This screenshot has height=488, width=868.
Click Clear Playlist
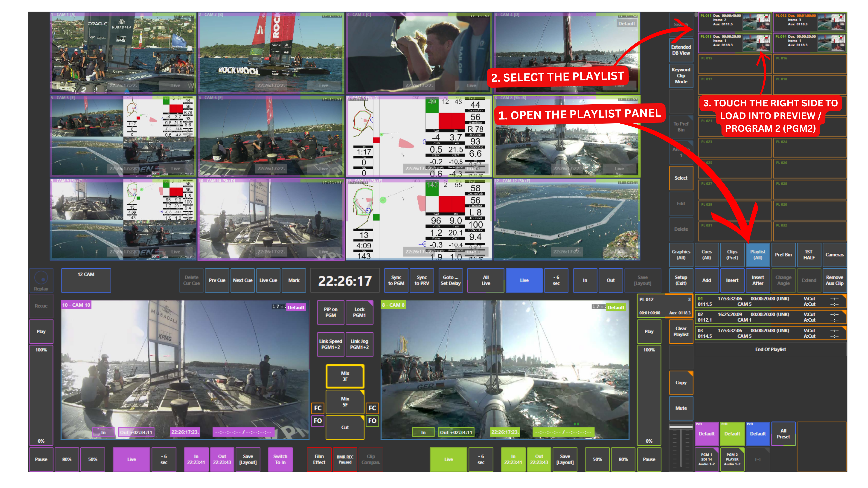coord(681,331)
